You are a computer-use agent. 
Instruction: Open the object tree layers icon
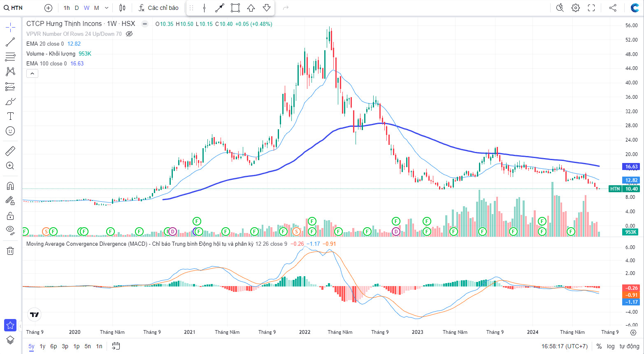[x=10, y=340]
